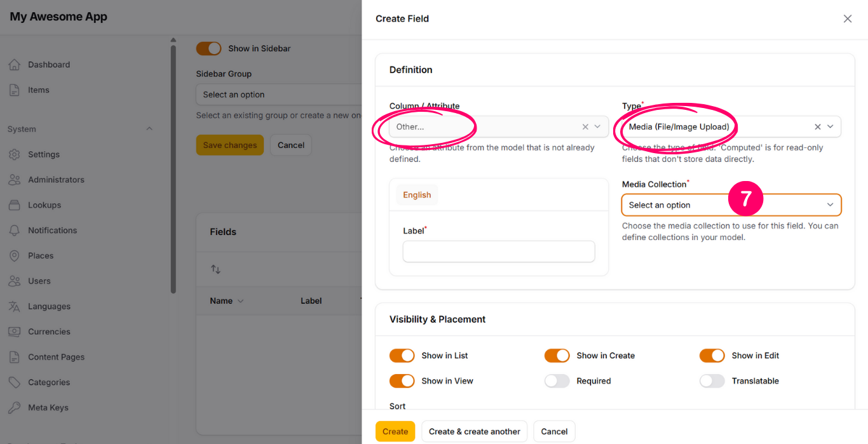Select the English language tab
Screen dimensions: 868x444
417,195
